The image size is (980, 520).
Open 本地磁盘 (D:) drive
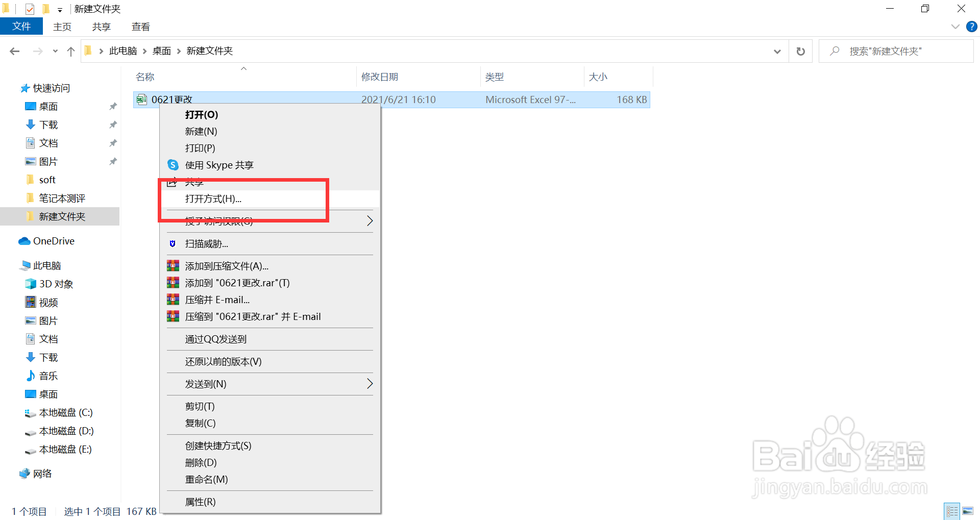point(66,431)
